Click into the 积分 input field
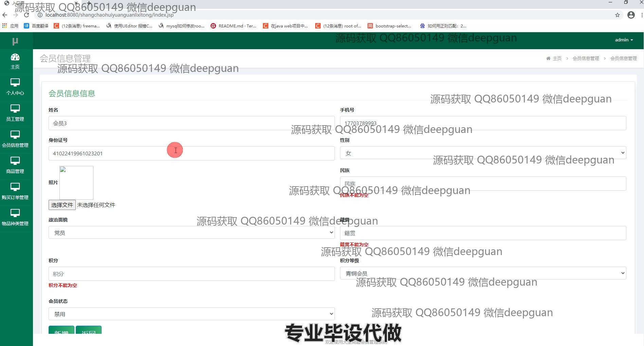 tap(191, 274)
